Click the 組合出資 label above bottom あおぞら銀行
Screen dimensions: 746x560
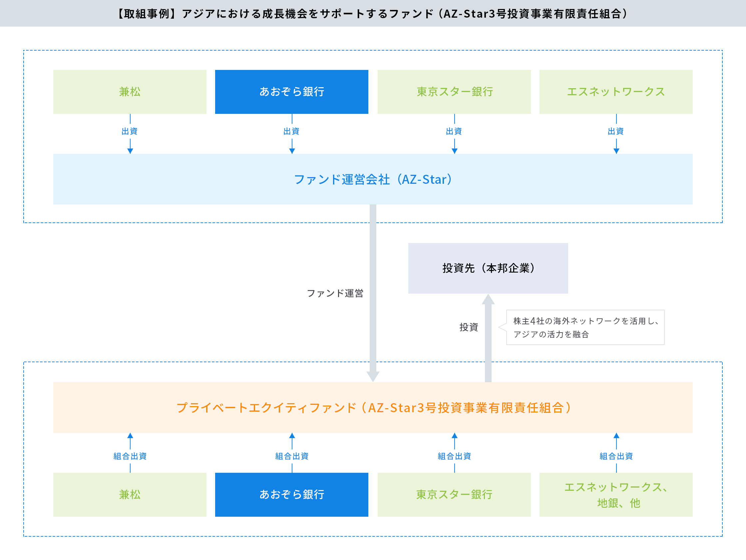click(292, 456)
